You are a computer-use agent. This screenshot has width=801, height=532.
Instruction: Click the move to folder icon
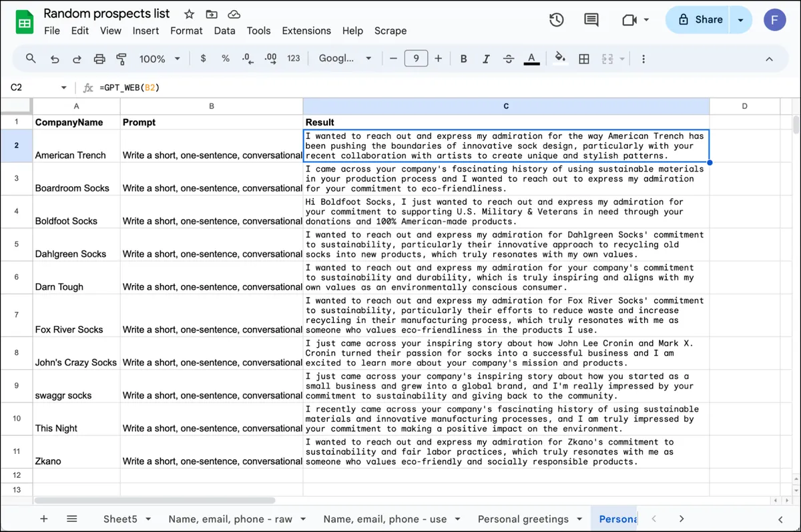(211, 14)
